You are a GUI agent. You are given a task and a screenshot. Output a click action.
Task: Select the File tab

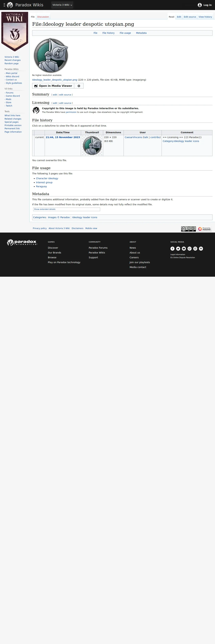click(x=33, y=17)
